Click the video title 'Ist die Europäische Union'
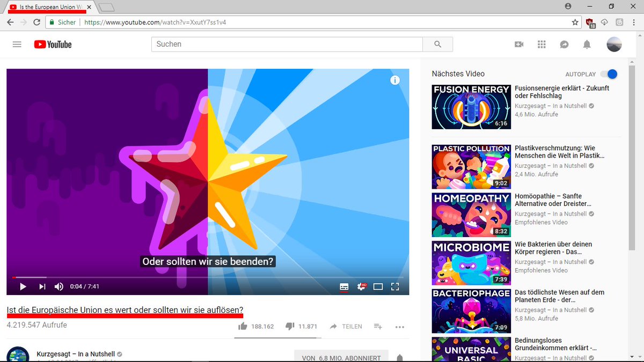Screen dimensions: 644x362 point(125,310)
